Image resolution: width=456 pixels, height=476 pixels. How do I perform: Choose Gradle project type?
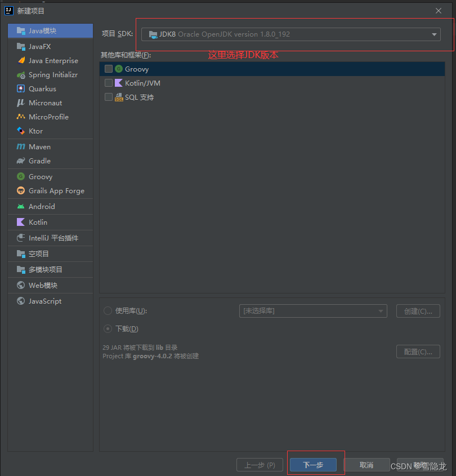pyautogui.click(x=50, y=161)
